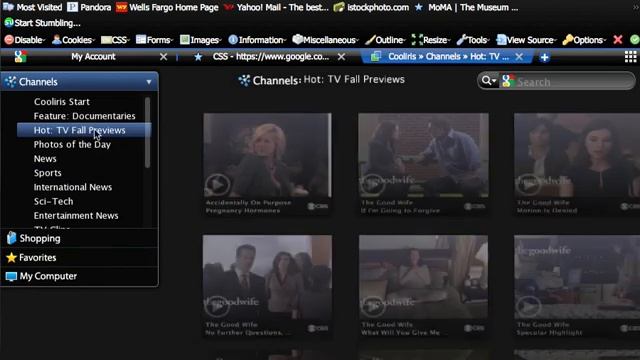
Task: Expand the Shopping section
Action: [79, 238]
